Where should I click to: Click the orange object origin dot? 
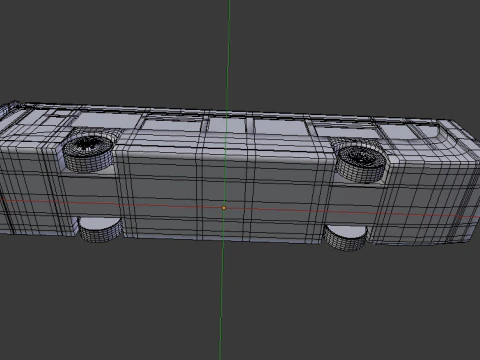[x=224, y=208]
